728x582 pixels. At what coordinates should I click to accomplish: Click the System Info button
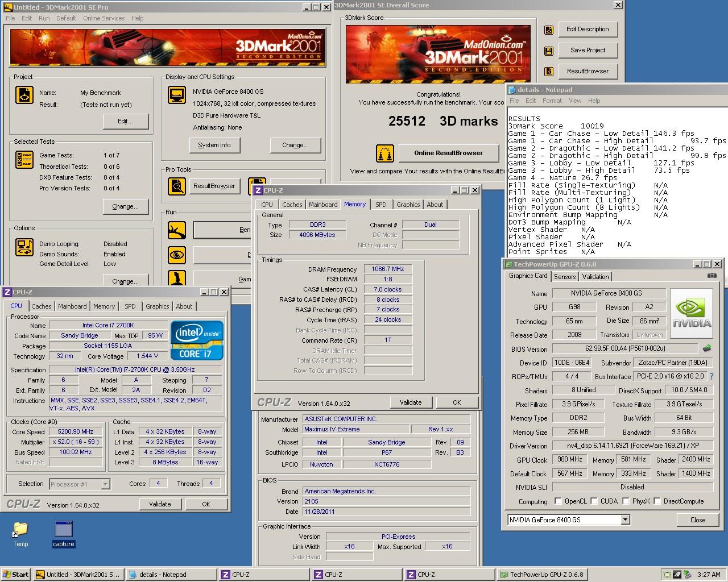pos(214,145)
